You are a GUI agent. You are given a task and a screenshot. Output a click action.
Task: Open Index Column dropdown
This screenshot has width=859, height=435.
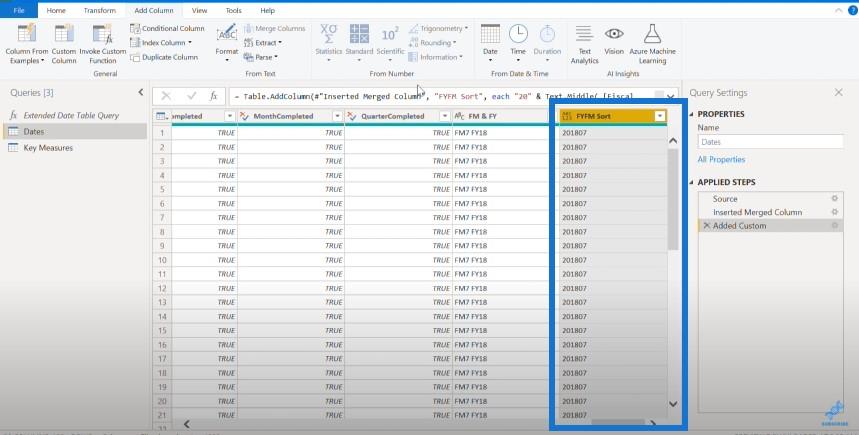[161, 43]
